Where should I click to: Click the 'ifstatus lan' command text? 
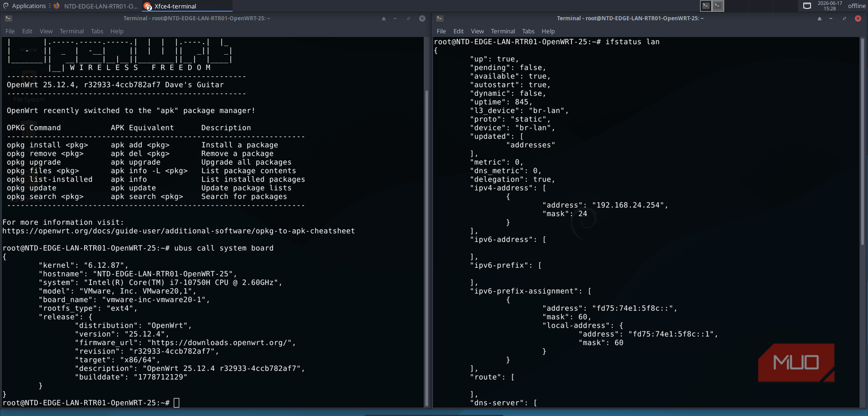pyautogui.click(x=632, y=42)
